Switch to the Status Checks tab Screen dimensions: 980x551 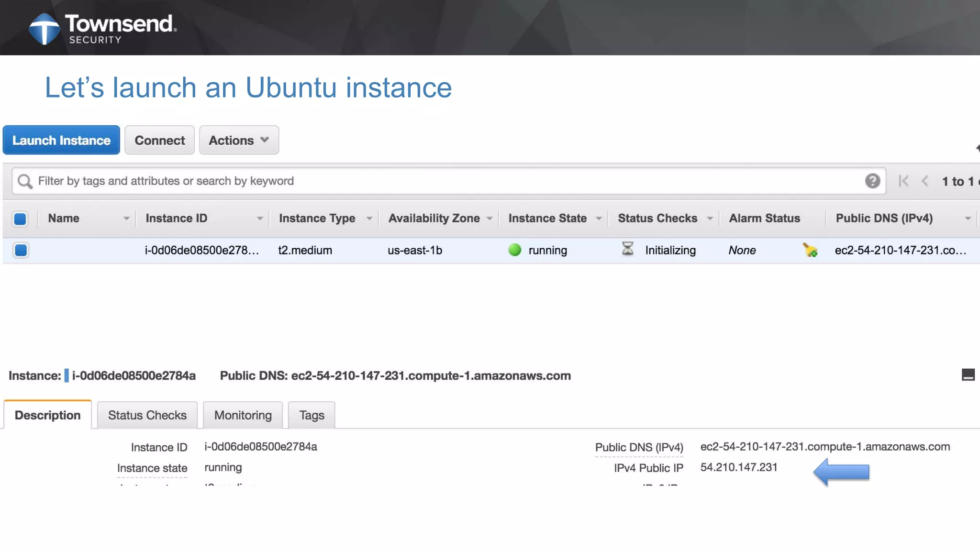[147, 415]
